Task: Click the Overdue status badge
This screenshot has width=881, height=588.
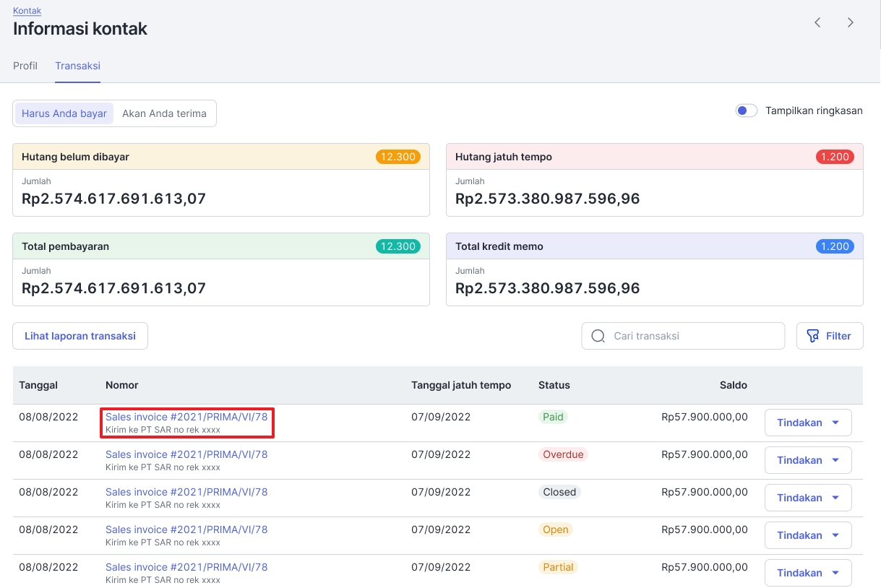Action: tap(564, 454)
